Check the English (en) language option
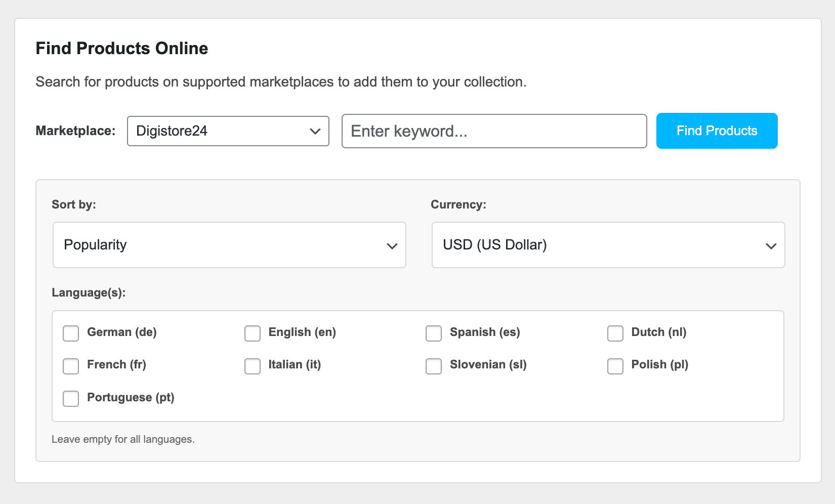 point(253,333)
